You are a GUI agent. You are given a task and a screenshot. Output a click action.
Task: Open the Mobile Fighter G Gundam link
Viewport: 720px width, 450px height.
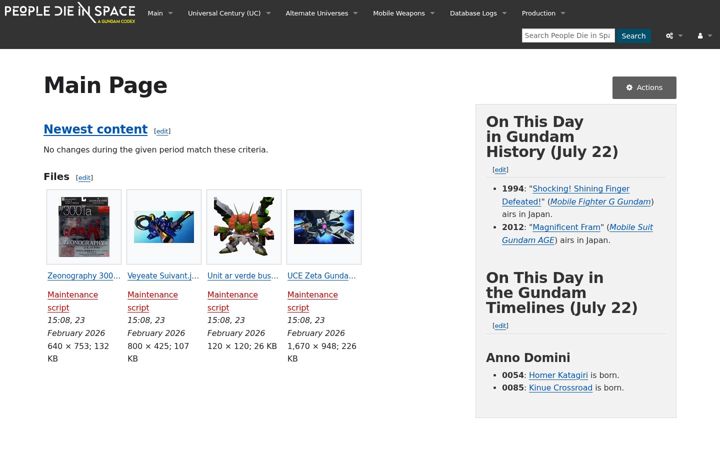pos(601,202)
